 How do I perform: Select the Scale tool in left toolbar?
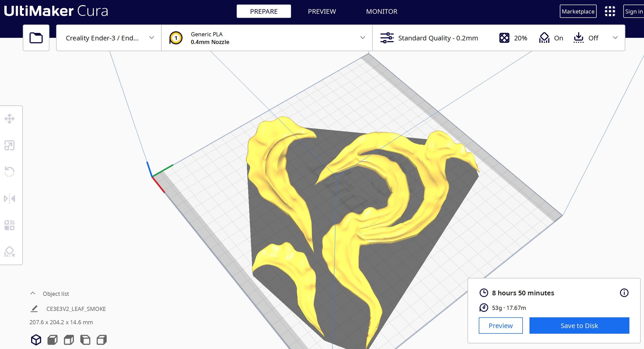pos(10,145)
